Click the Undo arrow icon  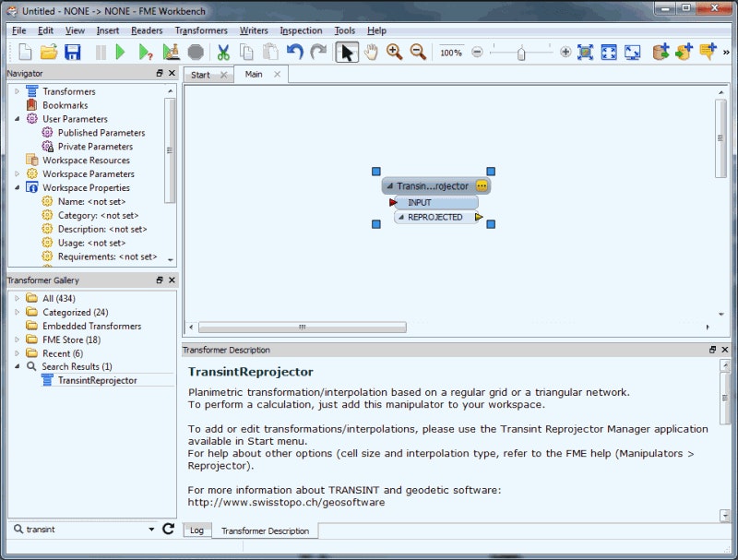point(295,53)
